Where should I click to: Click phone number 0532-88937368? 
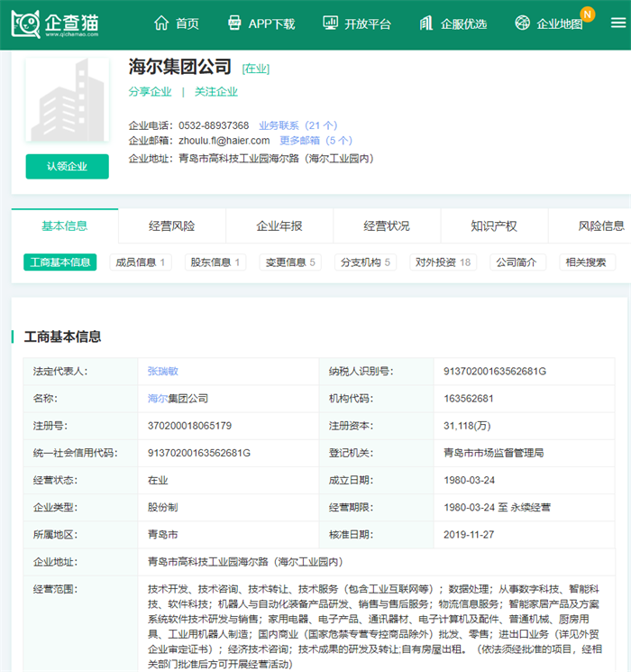point(214,125)
